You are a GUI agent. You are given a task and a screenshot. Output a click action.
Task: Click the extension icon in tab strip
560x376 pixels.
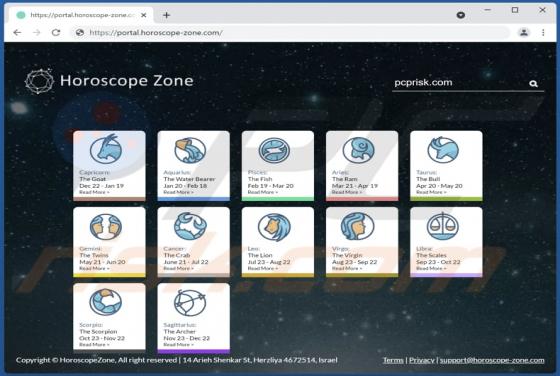tap(461, 15)
